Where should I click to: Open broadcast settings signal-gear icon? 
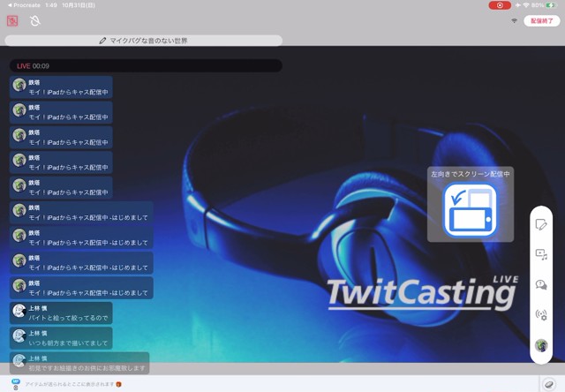(541, 315)
